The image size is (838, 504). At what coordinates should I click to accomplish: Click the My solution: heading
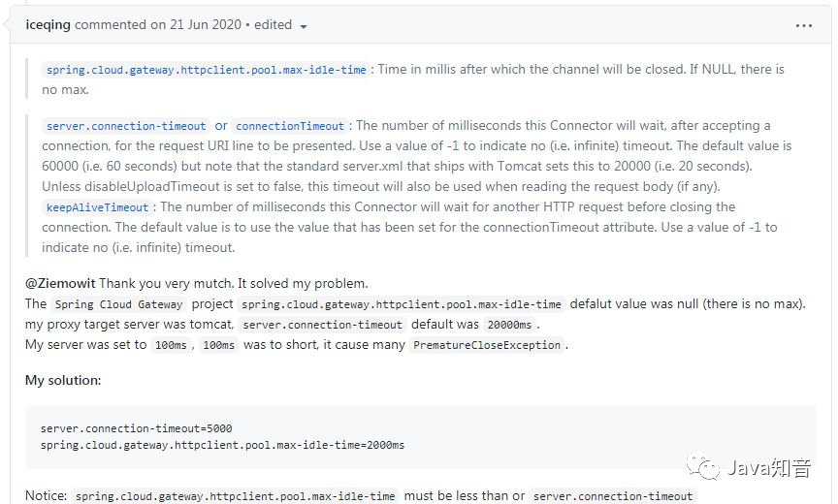click(63, 380)
